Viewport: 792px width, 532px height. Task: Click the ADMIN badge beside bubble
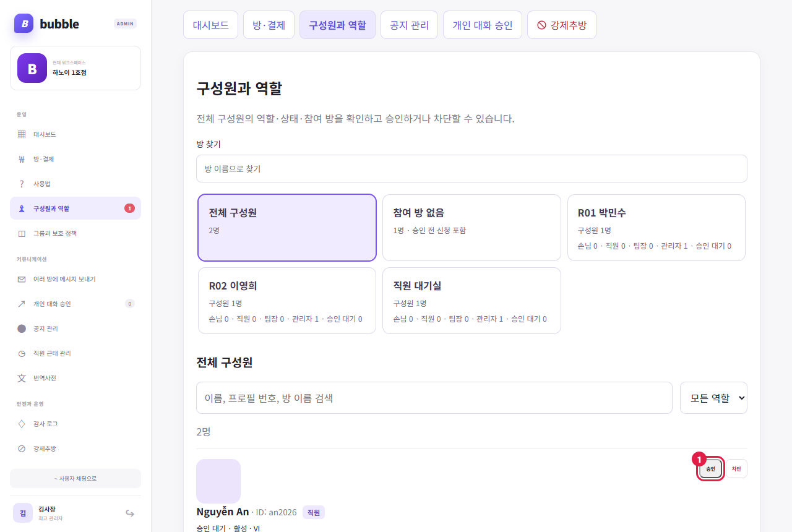point(126,24)
